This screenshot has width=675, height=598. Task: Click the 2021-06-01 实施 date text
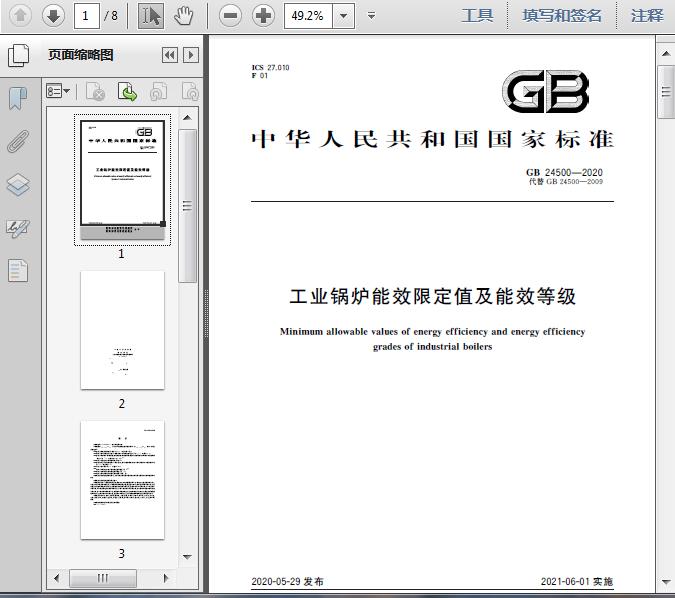(x=577, y=582)
